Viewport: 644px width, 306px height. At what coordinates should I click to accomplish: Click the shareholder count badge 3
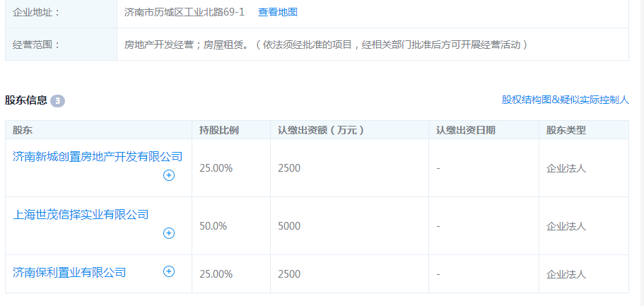pyautogui.click(x=57, y=101)
